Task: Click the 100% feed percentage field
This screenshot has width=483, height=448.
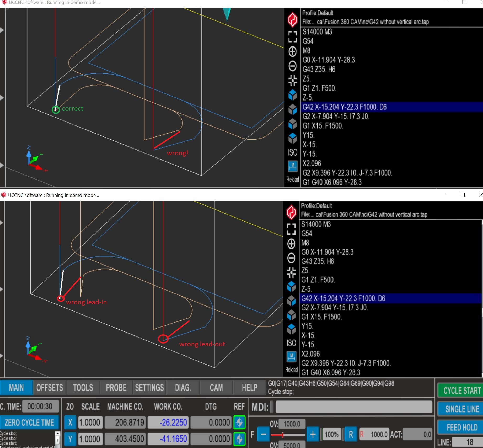Action: (332, 434)
